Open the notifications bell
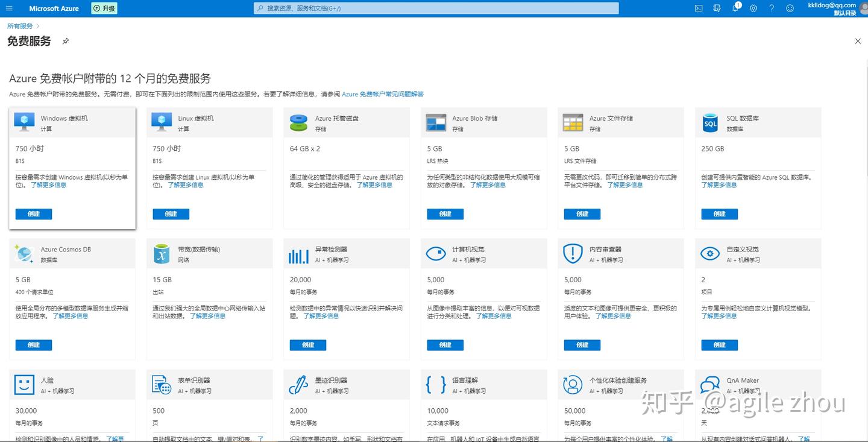868x442 pixels. [x=735, y=8]
